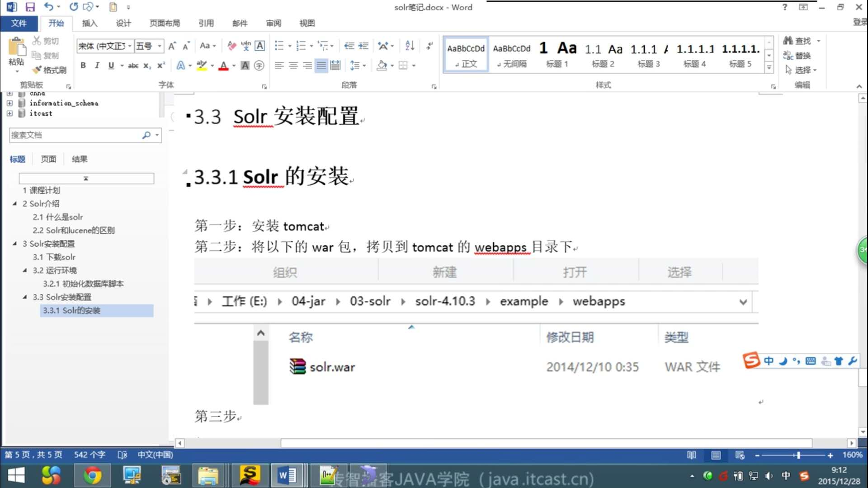Open Chrome from the taskbar
This screenshot has width=868, height=488.
click(92, 476)
